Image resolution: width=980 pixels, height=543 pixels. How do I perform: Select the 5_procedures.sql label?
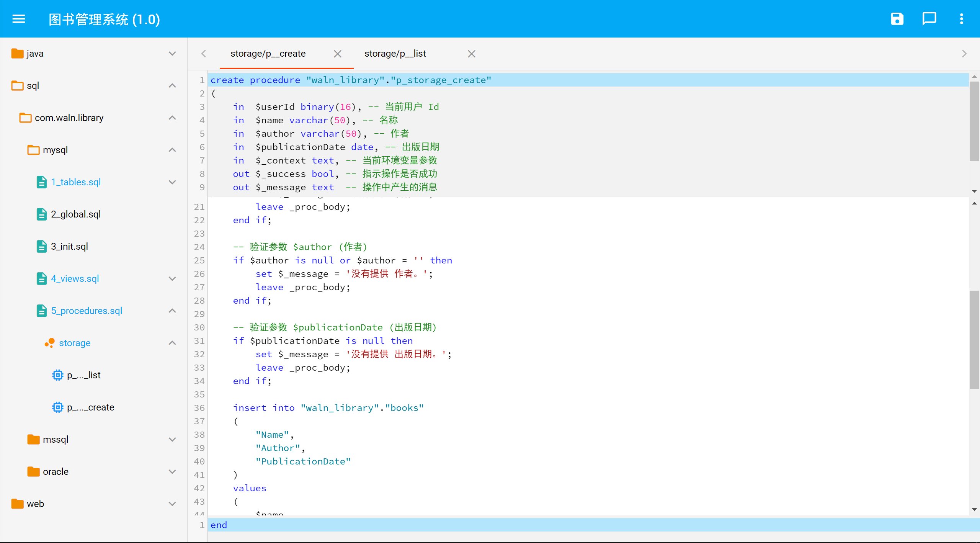87,311
